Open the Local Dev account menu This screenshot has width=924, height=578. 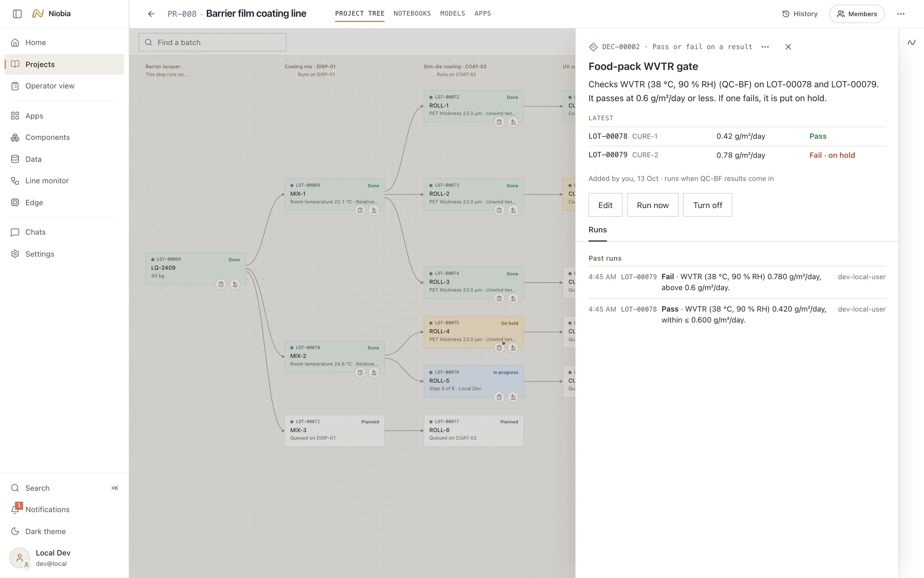(x=64, y=558)
